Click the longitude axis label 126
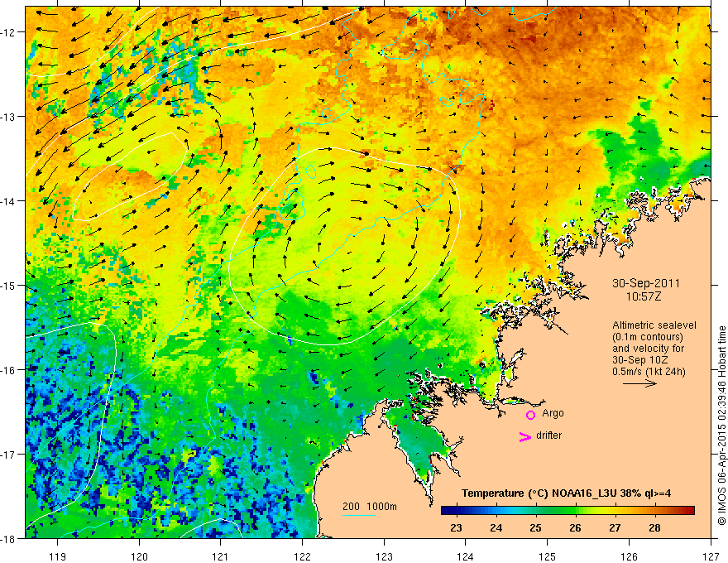This screenshot has height=563, width=728. (629, 556)
